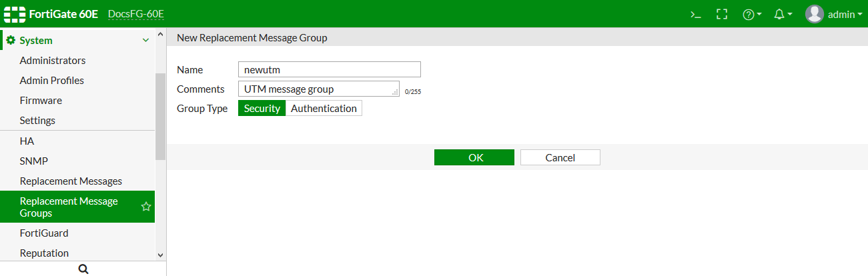Select Authentication group type

324,109
